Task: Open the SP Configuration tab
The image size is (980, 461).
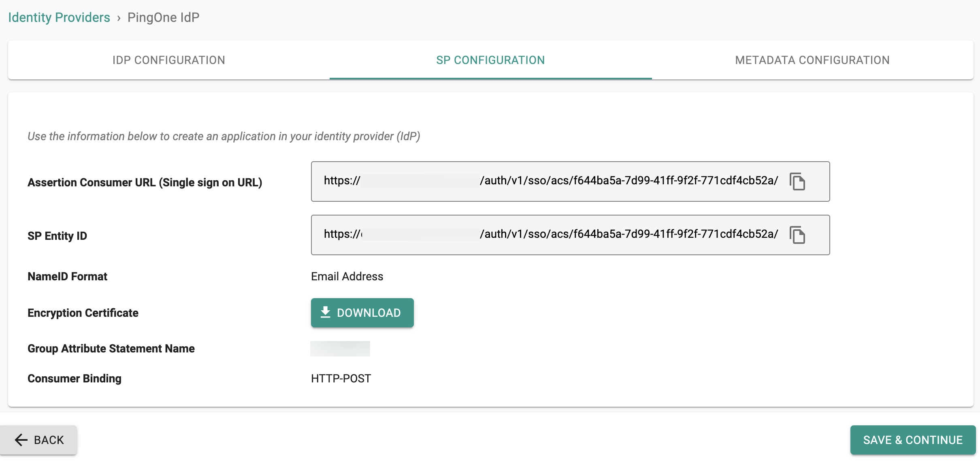Action: click(490, 60)
